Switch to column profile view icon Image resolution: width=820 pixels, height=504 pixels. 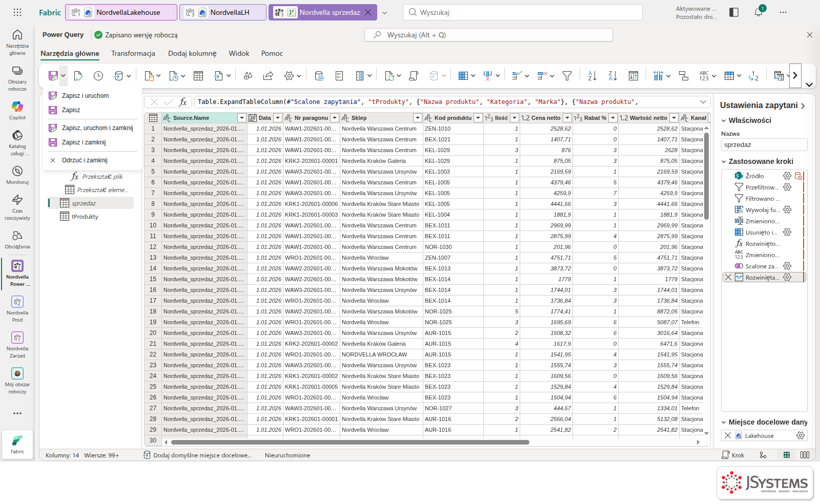805,455
